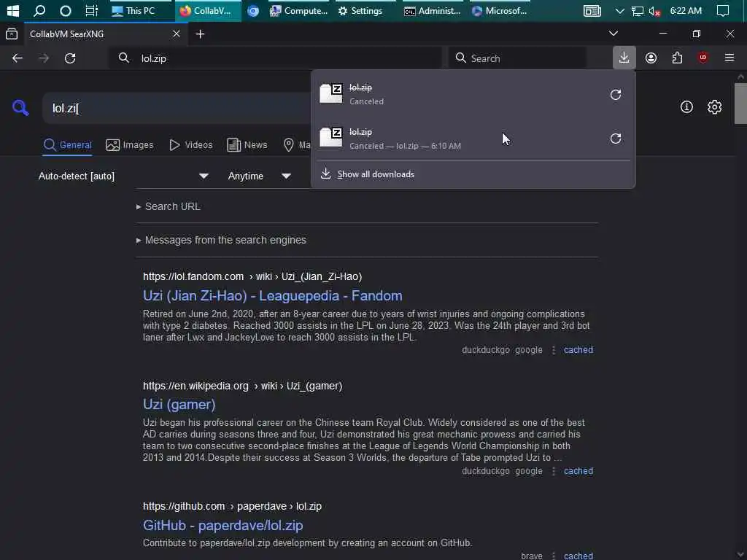Click the muted volume tray icon
The height and width of the screenshot is (560, 747).
tap(654, 11)
